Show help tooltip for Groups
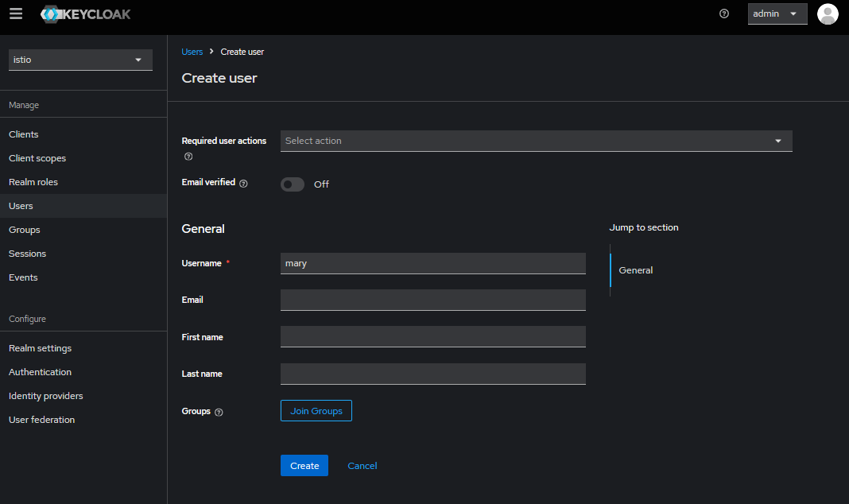This screenshot has width=849, height=504. pos(219,412)
